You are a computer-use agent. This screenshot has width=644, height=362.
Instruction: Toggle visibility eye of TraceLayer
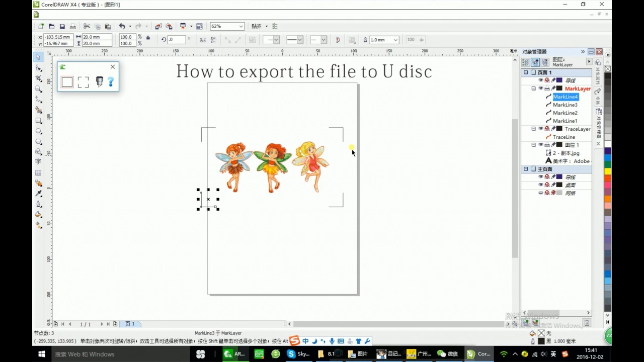coord(541,129)
